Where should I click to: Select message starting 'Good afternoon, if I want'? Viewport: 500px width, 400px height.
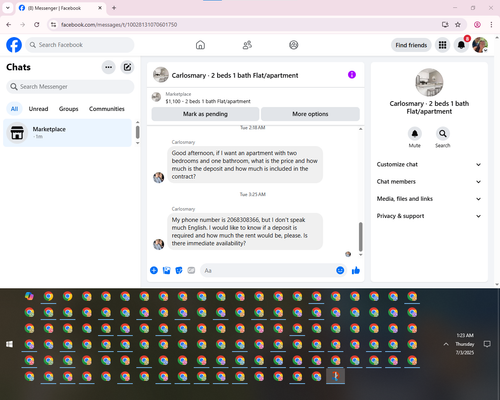(245, 165)
